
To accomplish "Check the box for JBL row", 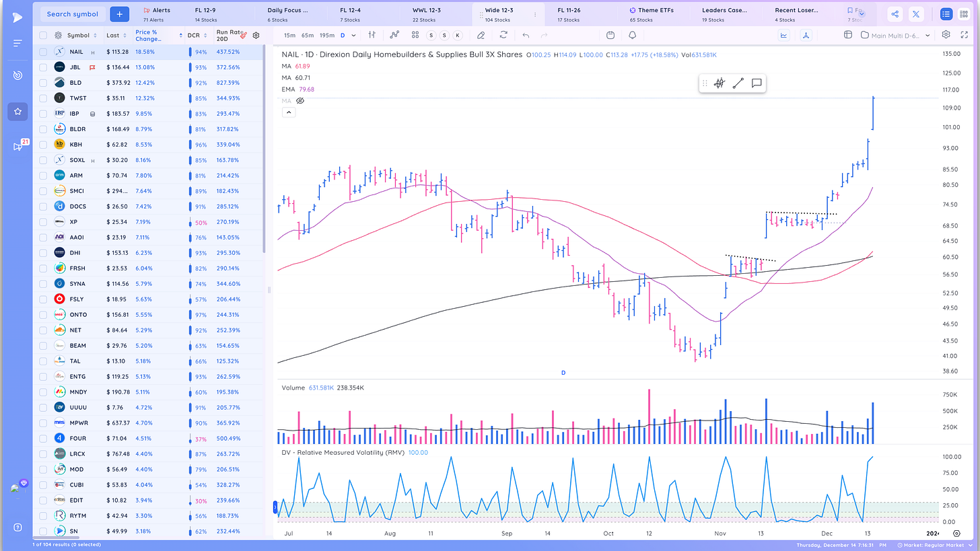I will pos(43,67).
